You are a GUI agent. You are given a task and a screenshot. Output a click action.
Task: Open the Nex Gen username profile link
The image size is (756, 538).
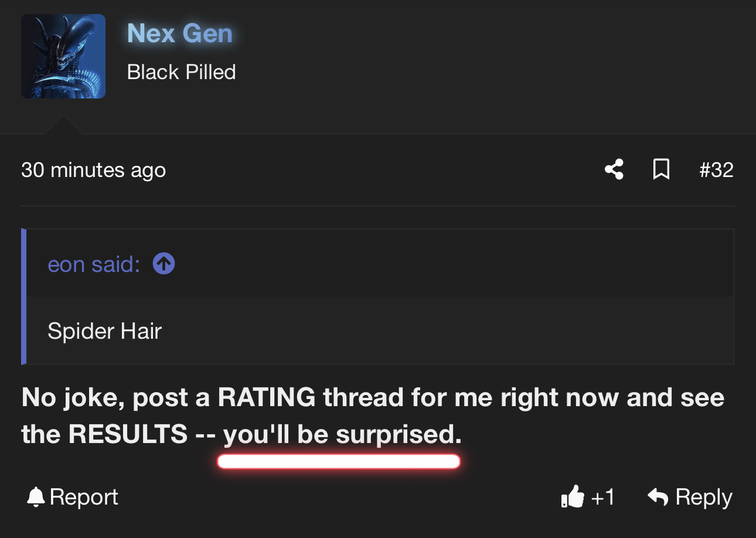180,33
